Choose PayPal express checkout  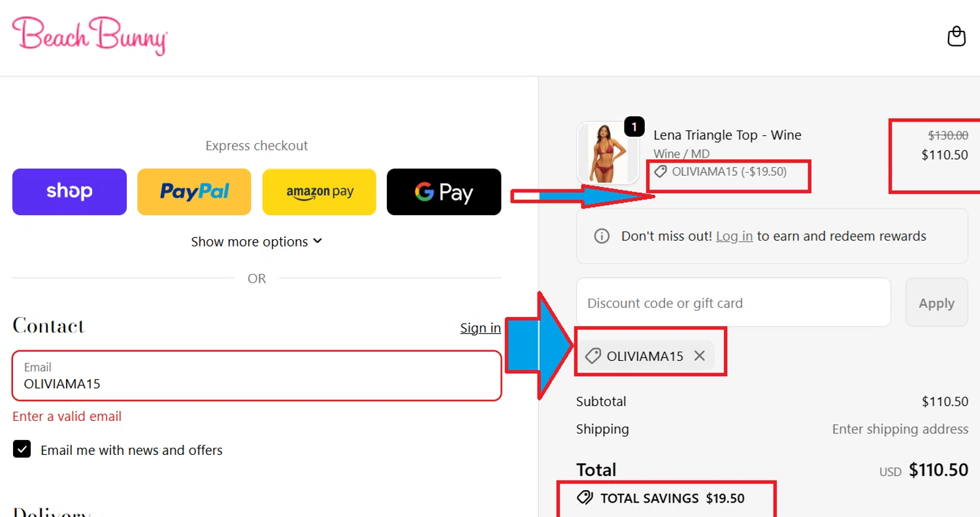pos(194,192)
